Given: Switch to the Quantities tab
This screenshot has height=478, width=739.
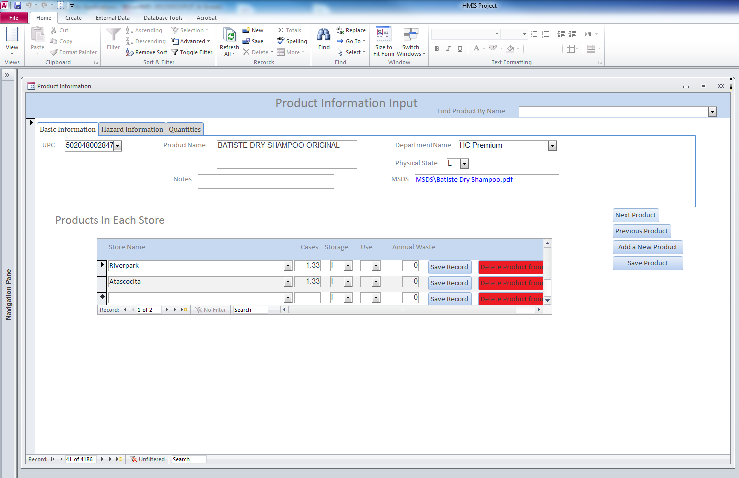Looking at the screenshot, I should pos(185,129).
